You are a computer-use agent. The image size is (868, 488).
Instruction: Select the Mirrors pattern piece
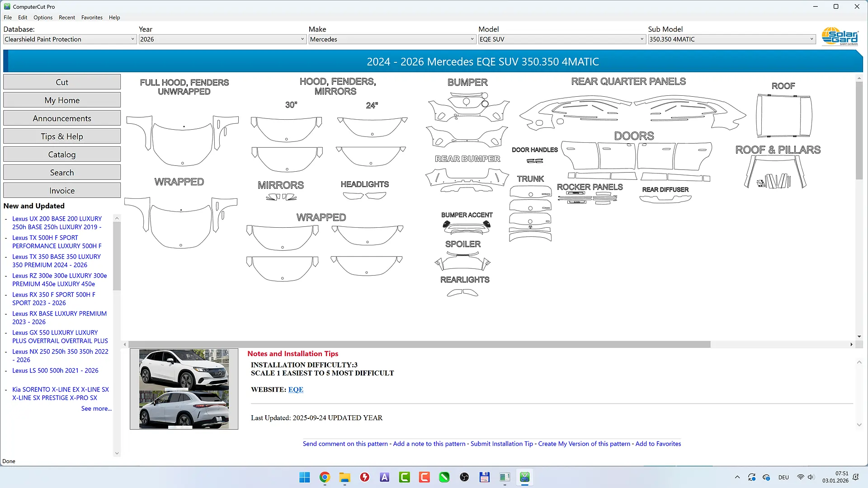281,197
